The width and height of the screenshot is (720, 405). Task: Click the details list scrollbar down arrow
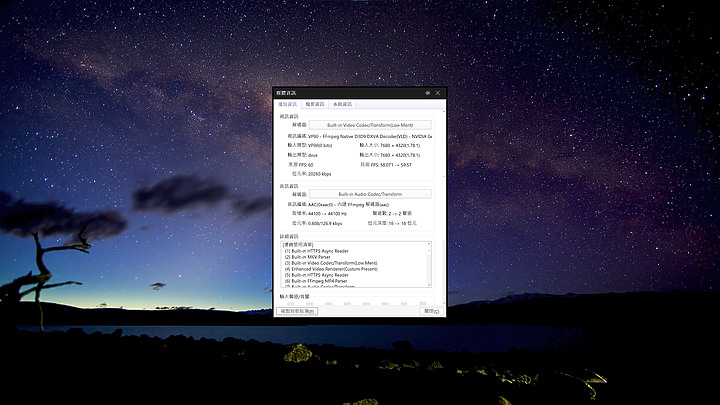pyautogui.click(x=431, y=284)
